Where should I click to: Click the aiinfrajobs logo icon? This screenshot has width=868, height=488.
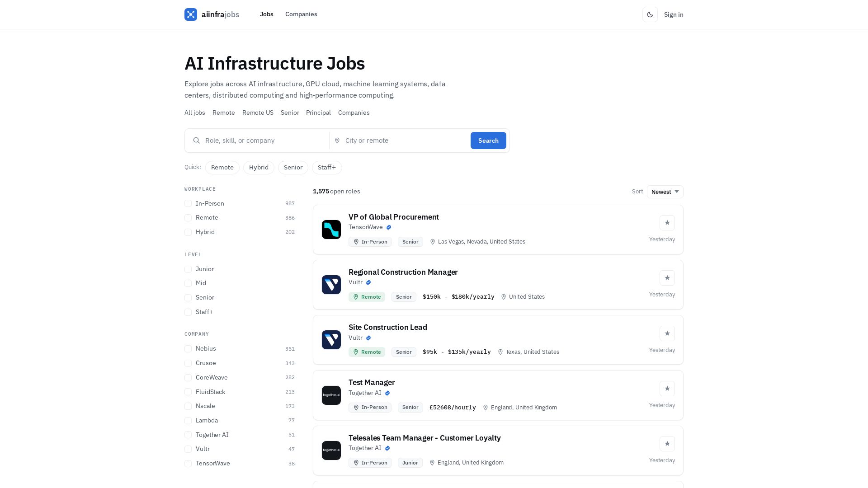click(191, 14)
